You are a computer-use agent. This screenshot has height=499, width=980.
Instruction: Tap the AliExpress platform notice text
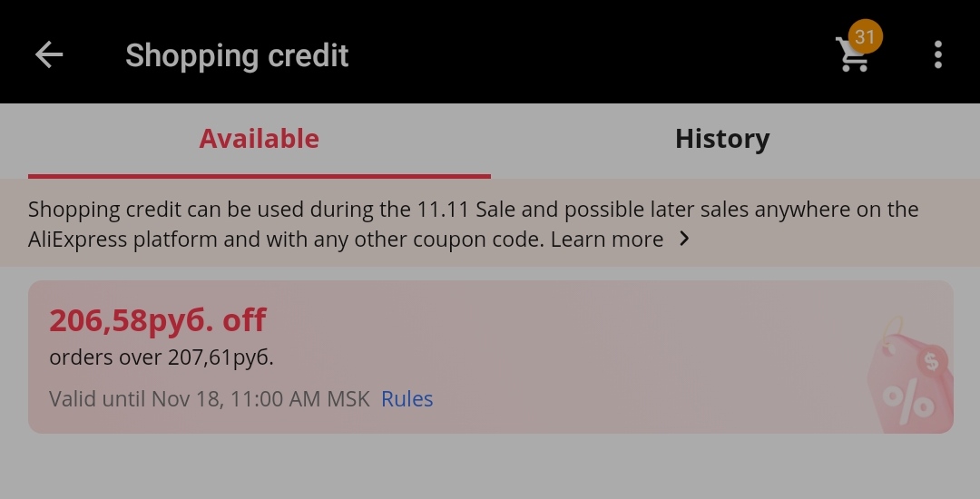pyautogui.click(x=473, y=224)
